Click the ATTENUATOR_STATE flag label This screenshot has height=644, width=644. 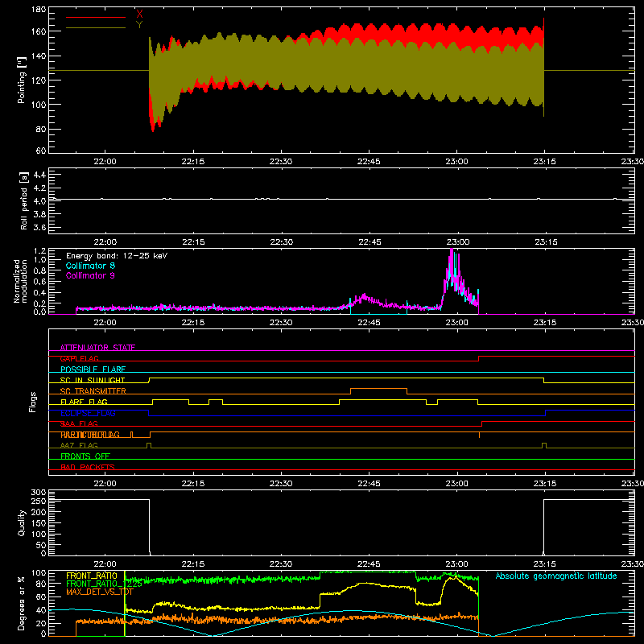(x=97, y=348)
